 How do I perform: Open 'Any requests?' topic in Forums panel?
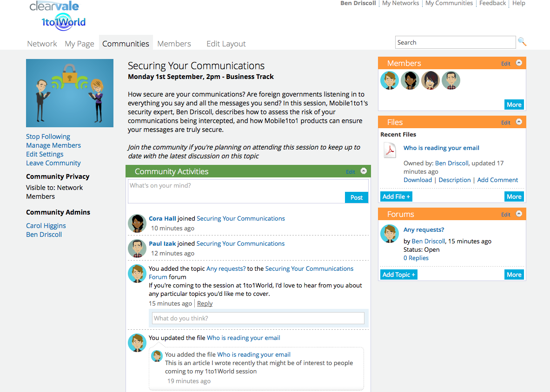click(x=424, y=229)
